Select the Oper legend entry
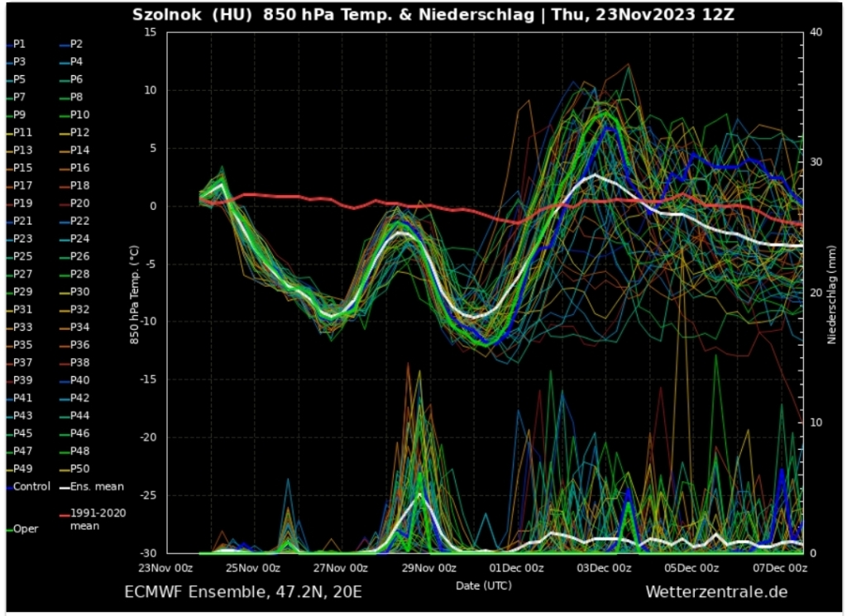 point(26,529)
